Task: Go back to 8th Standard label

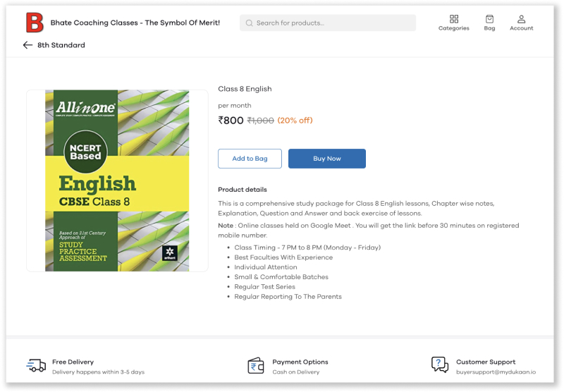Action: [x=61, y=45]
